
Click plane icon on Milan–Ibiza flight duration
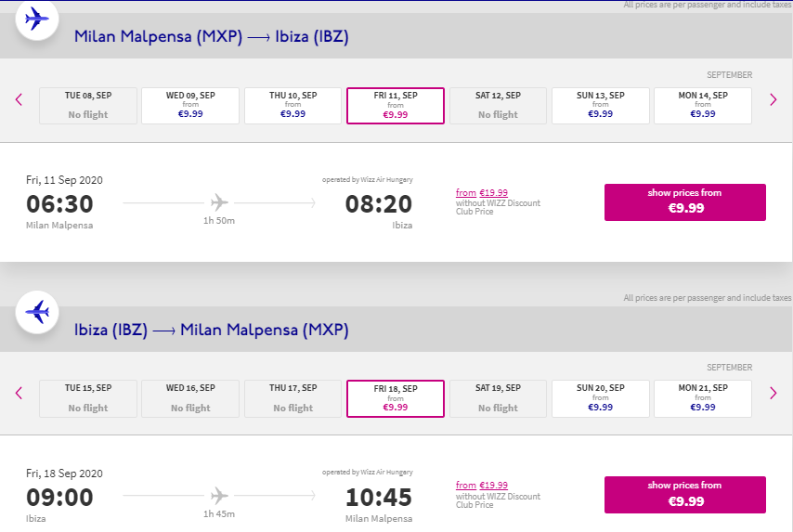(219, 202)
